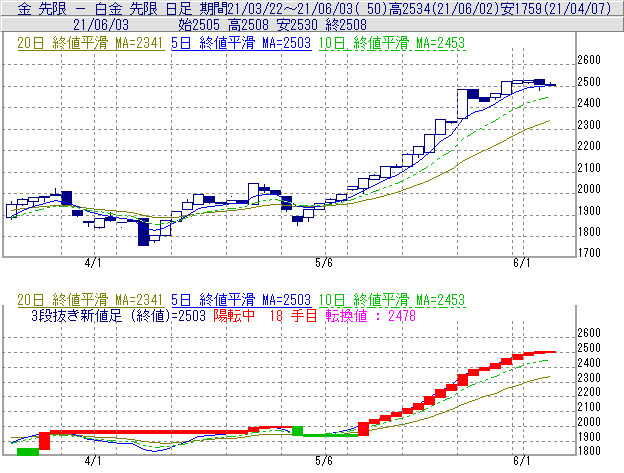
Task: Click the 2600 axis value on candlestick chart
Action: pyautogui.click(x=589, y=60)
